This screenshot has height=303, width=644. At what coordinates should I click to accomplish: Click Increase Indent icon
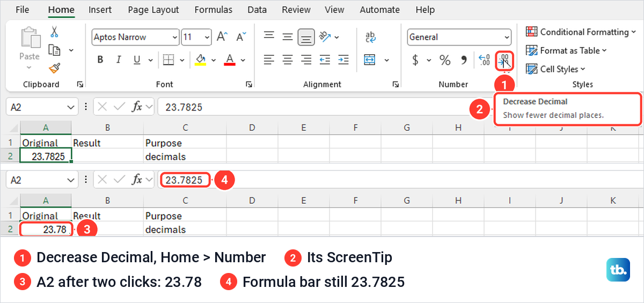coord(343,60)
